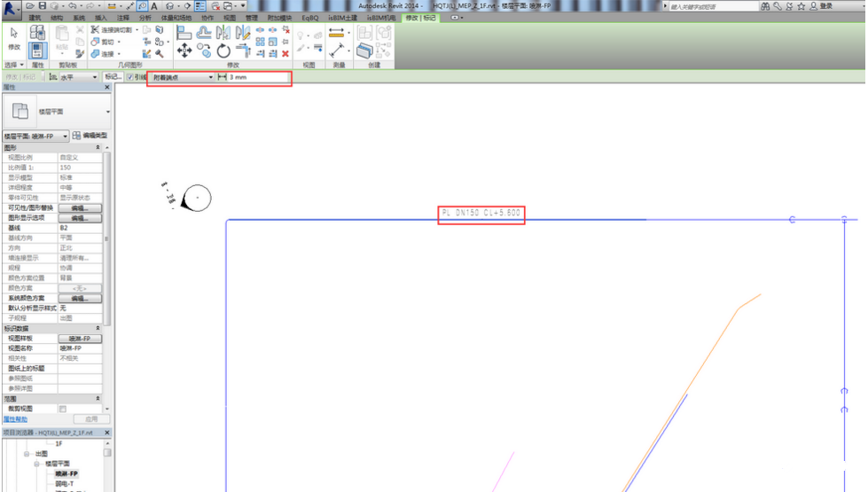Collapse the 标识数据 properties section

(98, 328)
